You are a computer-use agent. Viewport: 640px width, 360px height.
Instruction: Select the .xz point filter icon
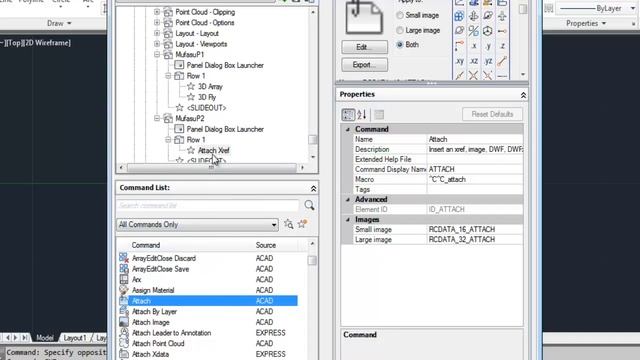tap(473, 61)
